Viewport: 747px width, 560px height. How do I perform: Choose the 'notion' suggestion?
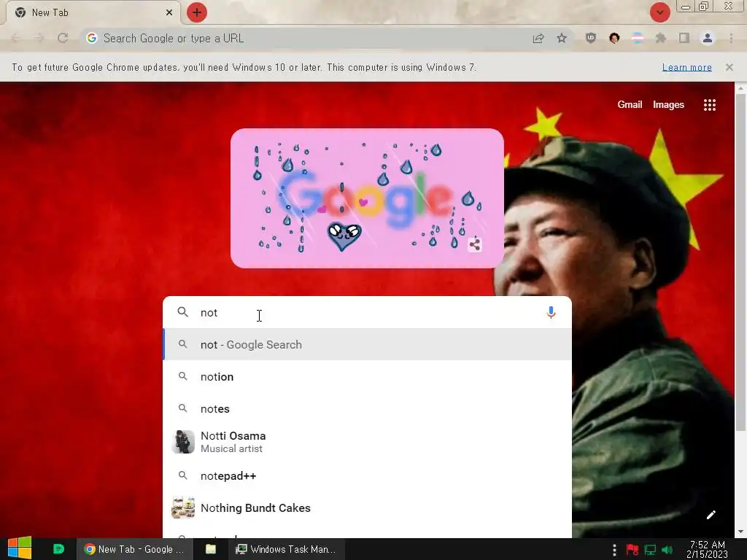pyautogui.click(x=367, y=377)
